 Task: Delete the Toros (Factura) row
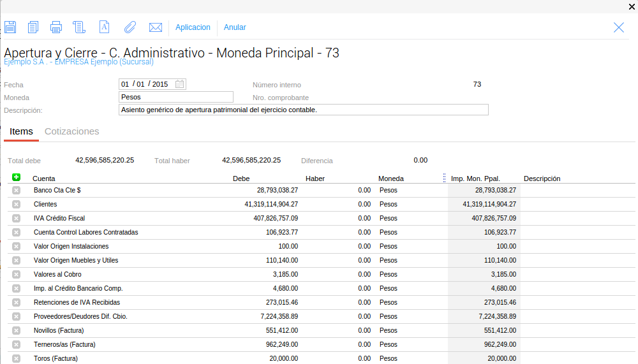16,358
